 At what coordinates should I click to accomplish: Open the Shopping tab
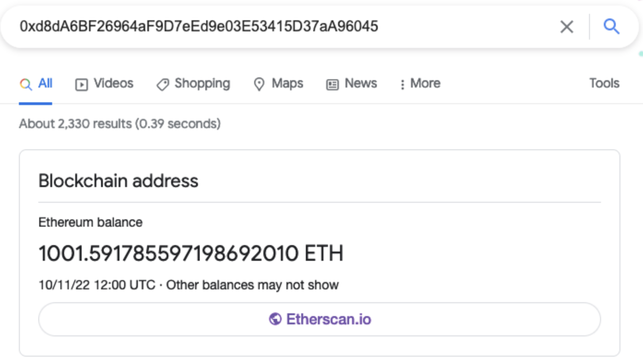[x=202, y=83]
